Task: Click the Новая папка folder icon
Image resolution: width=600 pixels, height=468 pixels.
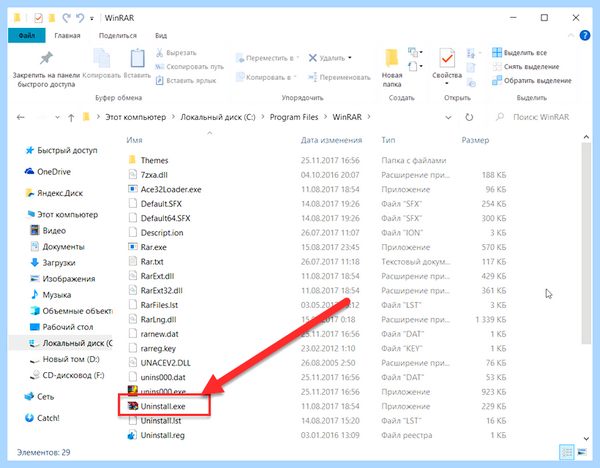Action: click(x=391, y=59)
